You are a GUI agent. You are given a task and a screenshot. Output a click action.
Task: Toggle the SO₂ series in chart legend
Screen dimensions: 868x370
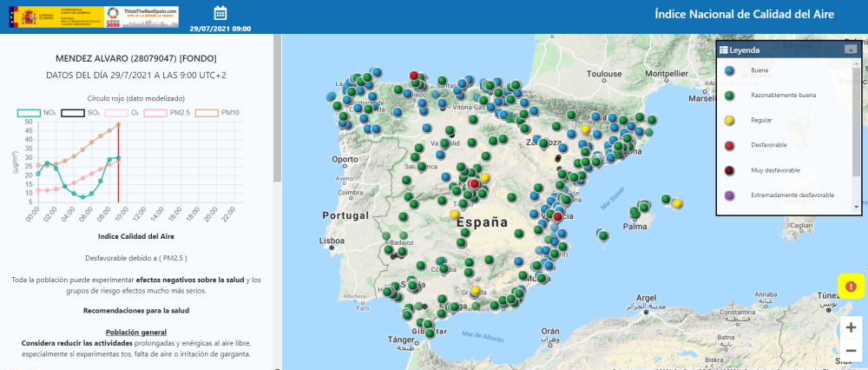[82, 112]
